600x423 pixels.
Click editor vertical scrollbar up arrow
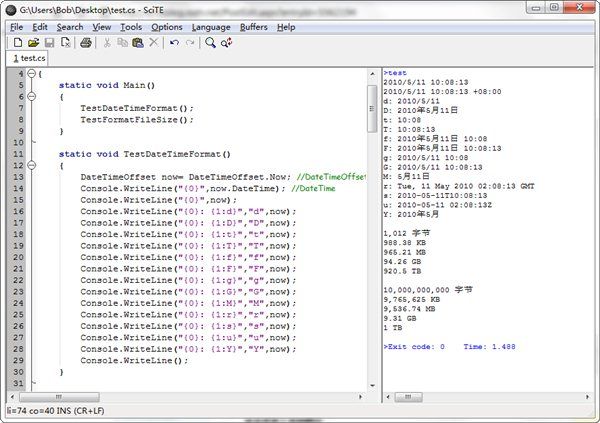372,73
